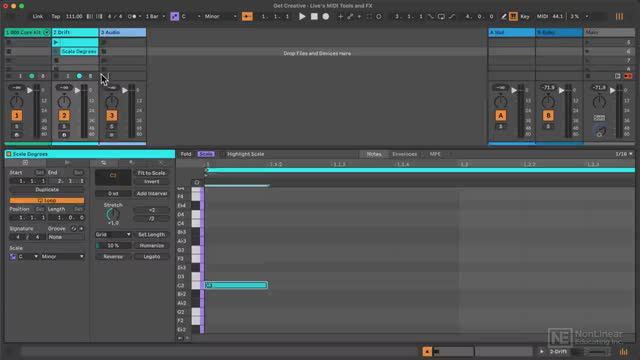Screen dimensions: 640x360
Task: Click the Legato button
Action: pos(151,257)
